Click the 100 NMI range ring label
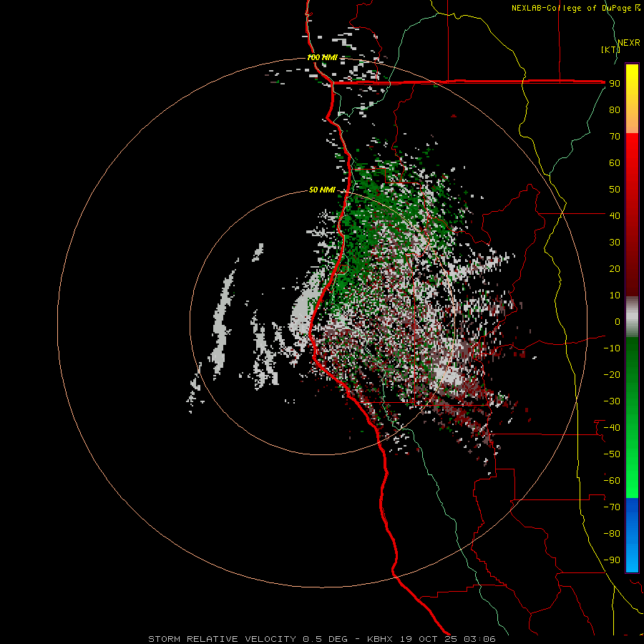644x644 pixels. 322,57
